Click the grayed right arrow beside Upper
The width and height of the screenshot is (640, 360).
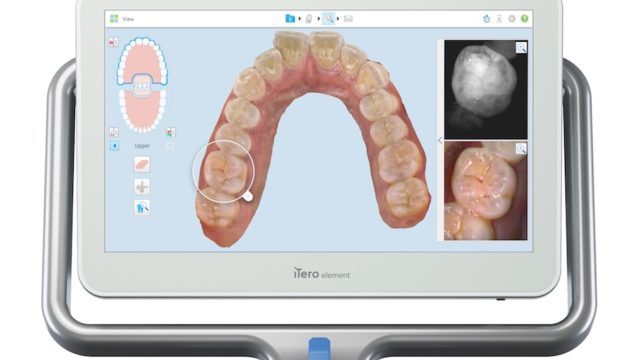(170, 146)
